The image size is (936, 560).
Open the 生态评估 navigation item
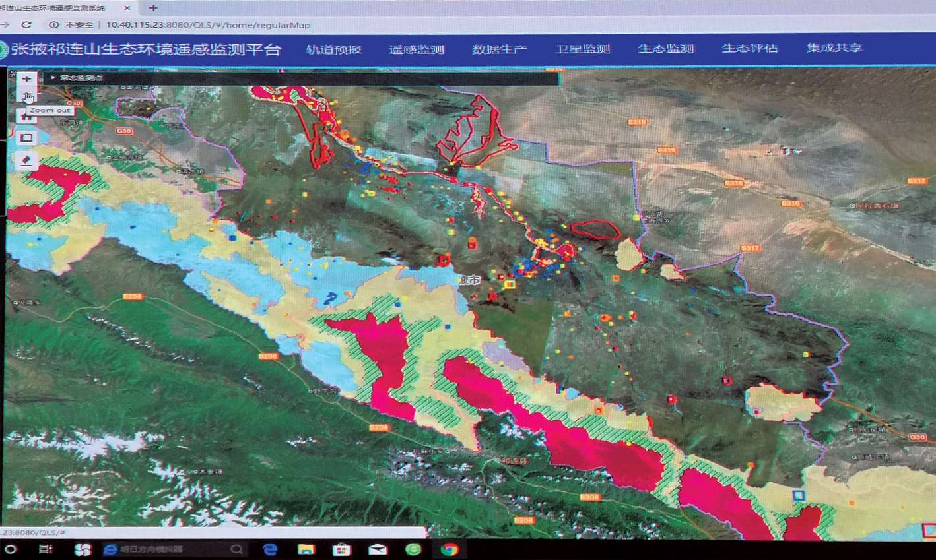[x=749, y=48]
